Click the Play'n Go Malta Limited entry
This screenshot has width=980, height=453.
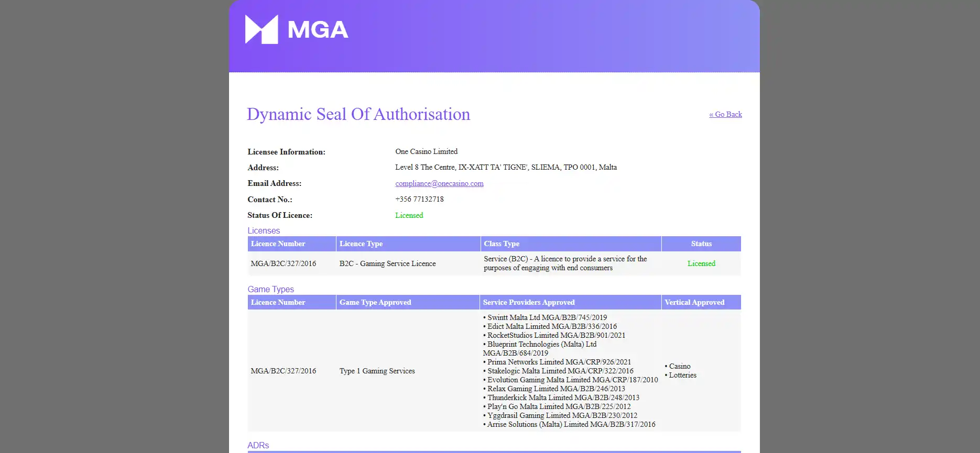557,406
